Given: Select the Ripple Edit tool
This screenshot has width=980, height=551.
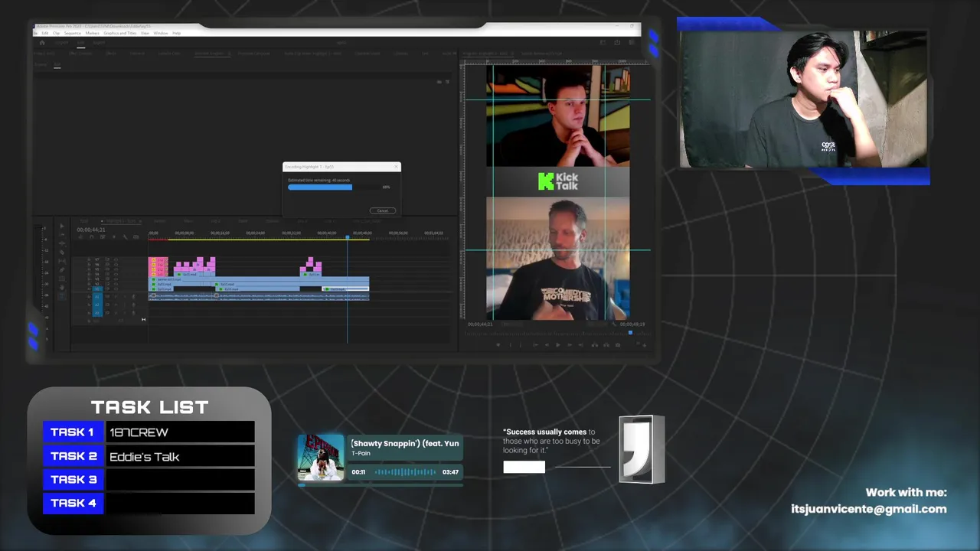Looking at the screenshot, I should pos(62,243).
